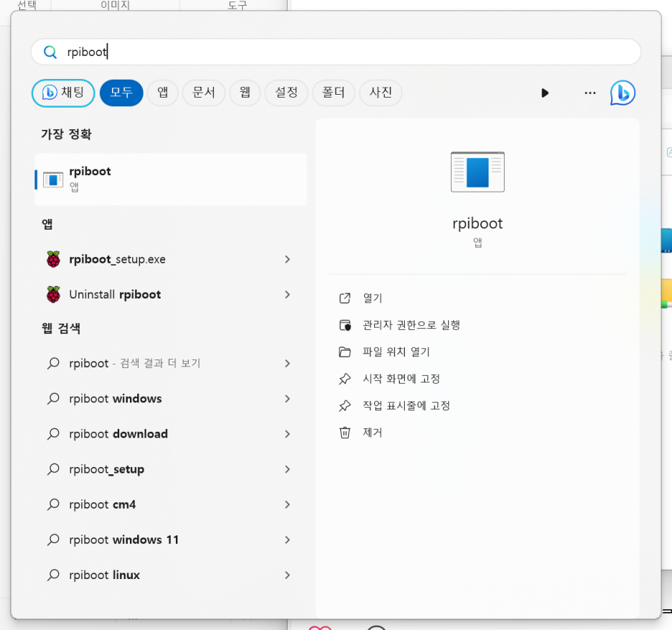672x630 pixels.
Task: Click raspberry icon beside Uninstall rpiboot
Action: point(54,295)
